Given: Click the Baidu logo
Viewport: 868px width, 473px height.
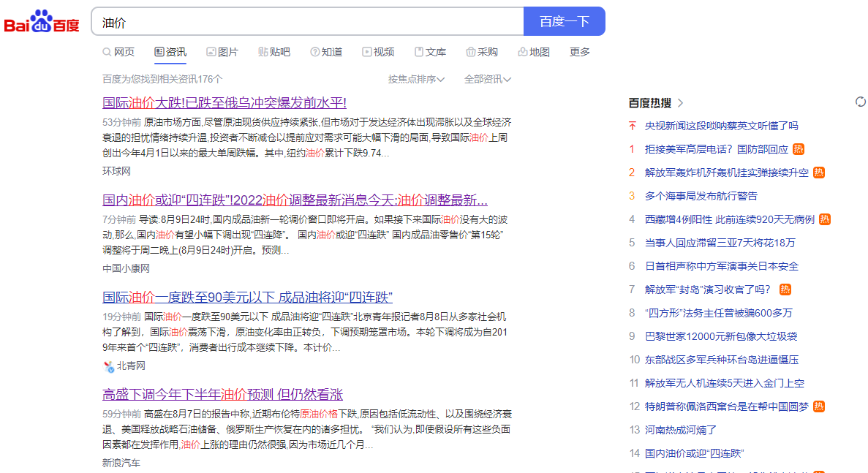Looking at the screenshot, I should point(42,22).
